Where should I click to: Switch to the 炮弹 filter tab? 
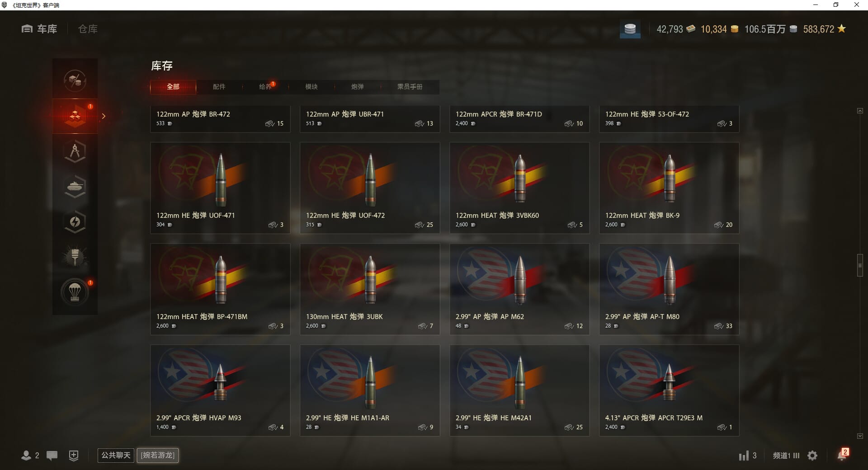coord(358,87)
